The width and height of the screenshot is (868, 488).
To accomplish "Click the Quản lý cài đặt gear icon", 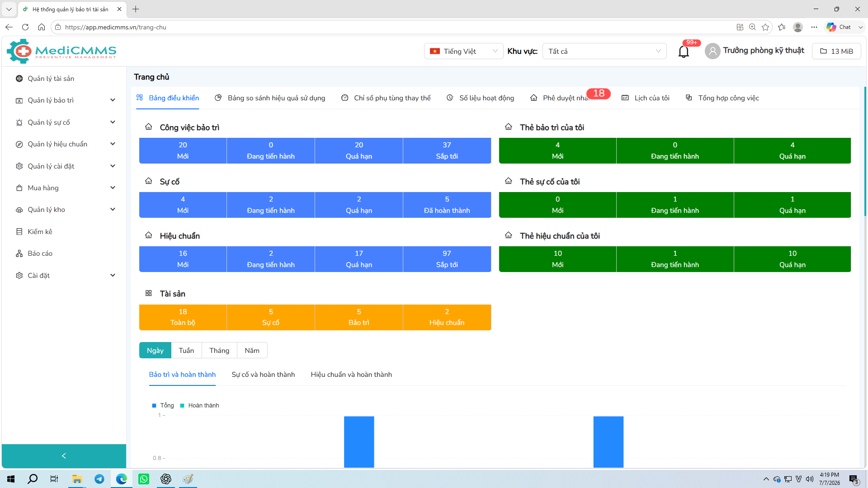I will (x=19, y=166).
